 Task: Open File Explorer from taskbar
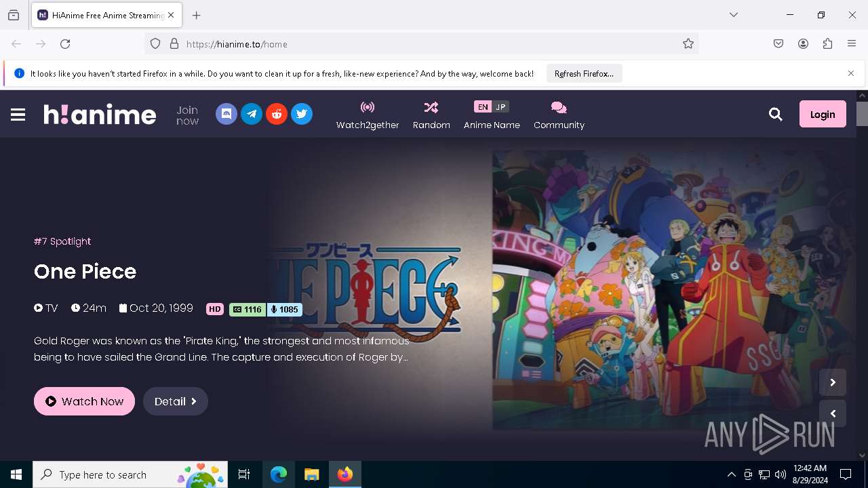coord(311,474)
